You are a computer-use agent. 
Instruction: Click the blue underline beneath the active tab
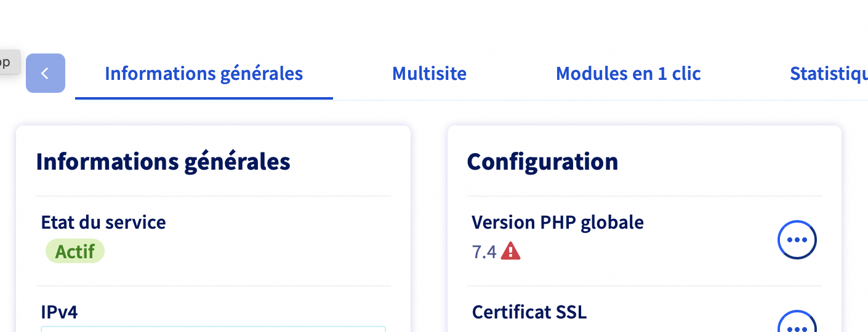pyautogui.click(x=204, y=98)
